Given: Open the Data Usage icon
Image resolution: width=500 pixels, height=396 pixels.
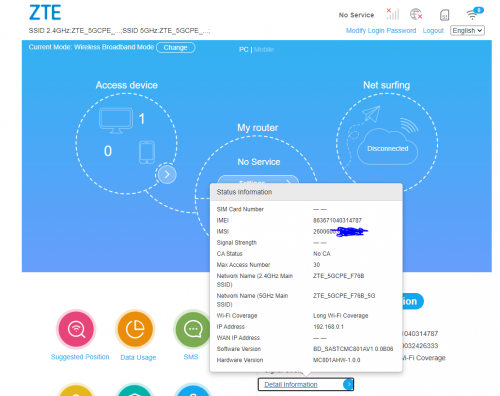Looking at the screenshot, I should 135,329.
